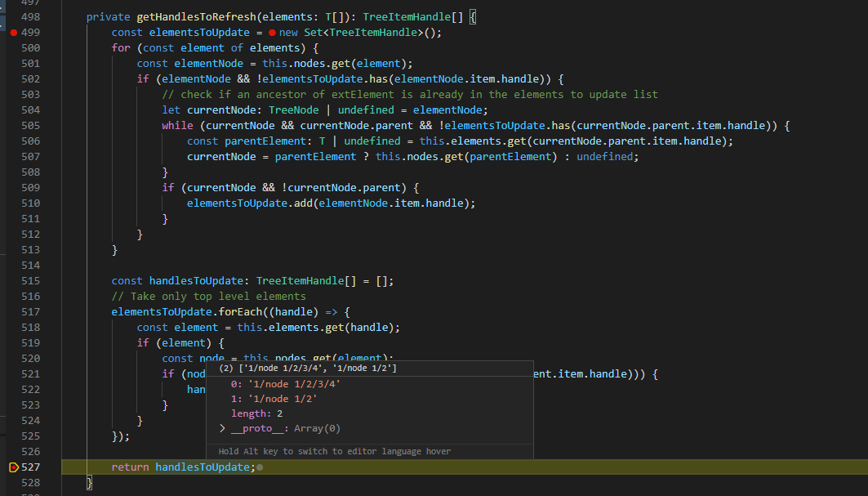Click 'currentNode' assignment on line 507

[x=221, y=157]
